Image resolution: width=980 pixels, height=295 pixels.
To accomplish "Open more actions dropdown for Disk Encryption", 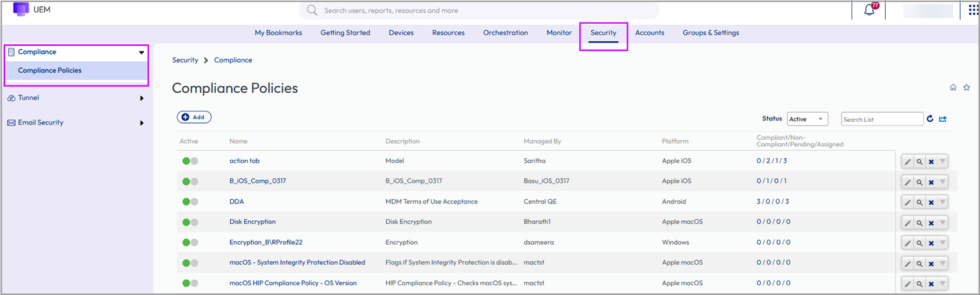I will 943,223.
